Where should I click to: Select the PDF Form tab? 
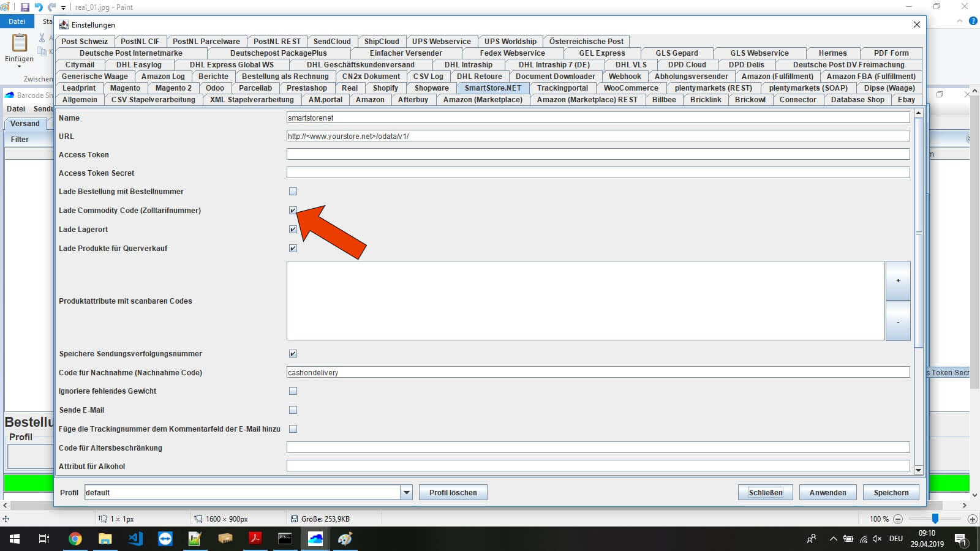(x=891, y=53)
